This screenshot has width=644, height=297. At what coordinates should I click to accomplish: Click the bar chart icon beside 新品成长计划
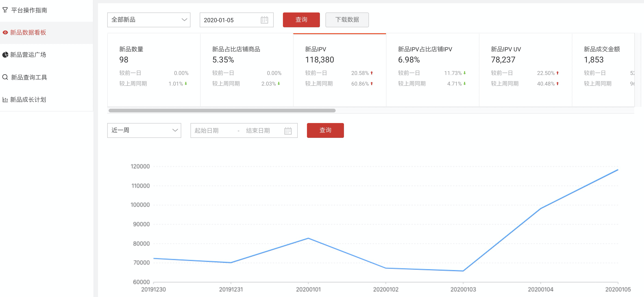5,100
